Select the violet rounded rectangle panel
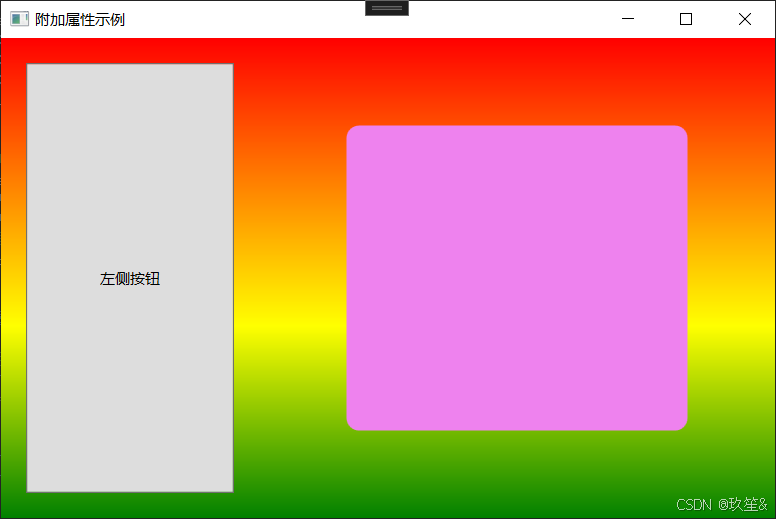This screenshot has height=519, width=776. click(x=517, y=278)
